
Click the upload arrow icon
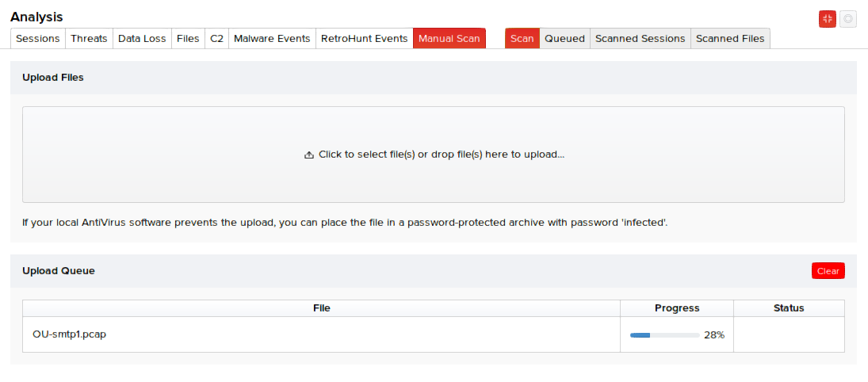[309, 155]
